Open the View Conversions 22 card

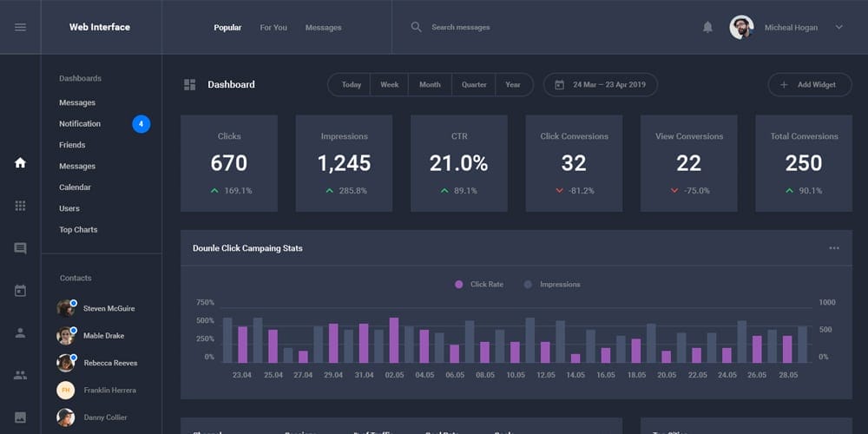point(689,163)
